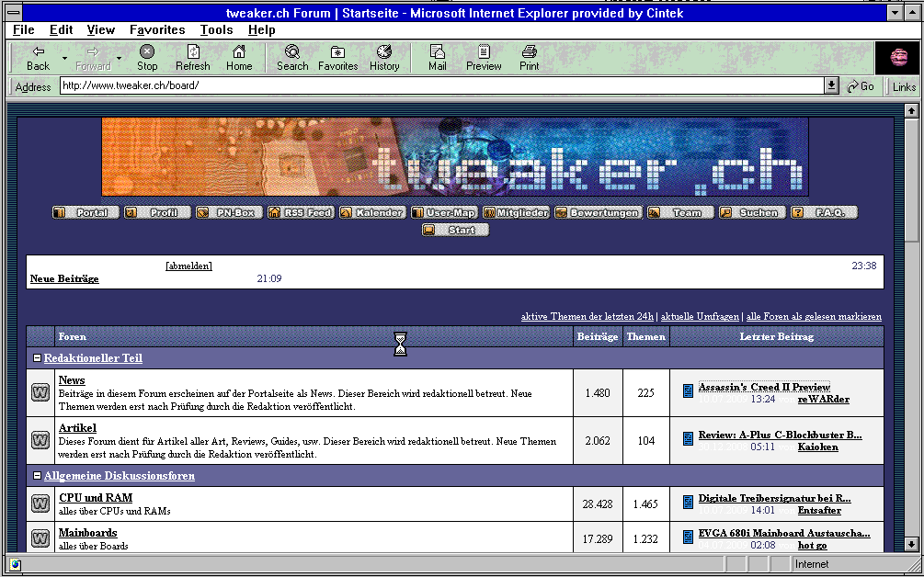Open the Favorites menu
This screenshot has width=924, height=577.
(156, 29)
